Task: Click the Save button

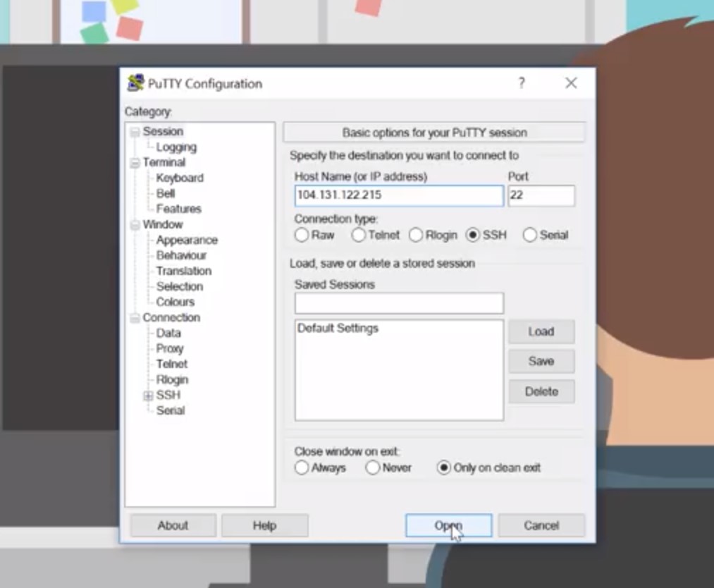Action: point(541,362)
